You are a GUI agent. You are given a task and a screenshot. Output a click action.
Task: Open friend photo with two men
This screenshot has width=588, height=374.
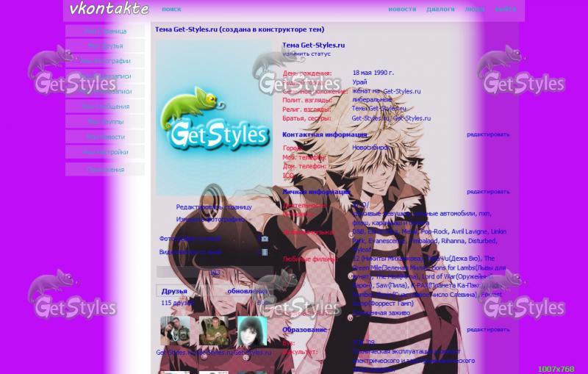[175, 331]
